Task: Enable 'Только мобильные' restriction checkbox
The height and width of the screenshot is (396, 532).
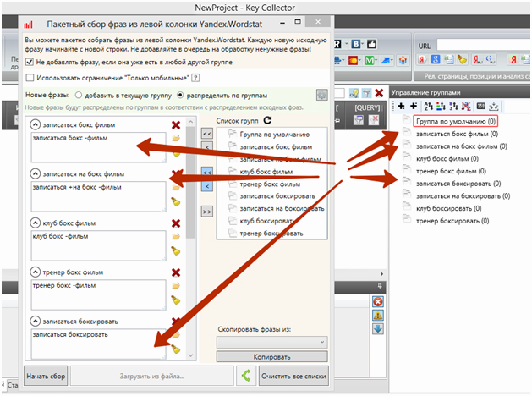Action: 30,78
